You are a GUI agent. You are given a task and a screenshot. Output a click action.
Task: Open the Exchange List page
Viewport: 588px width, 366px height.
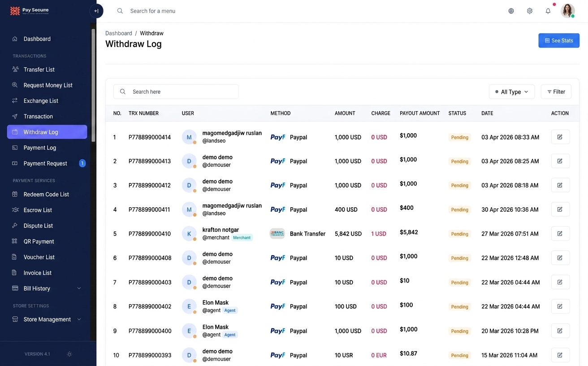47,101
